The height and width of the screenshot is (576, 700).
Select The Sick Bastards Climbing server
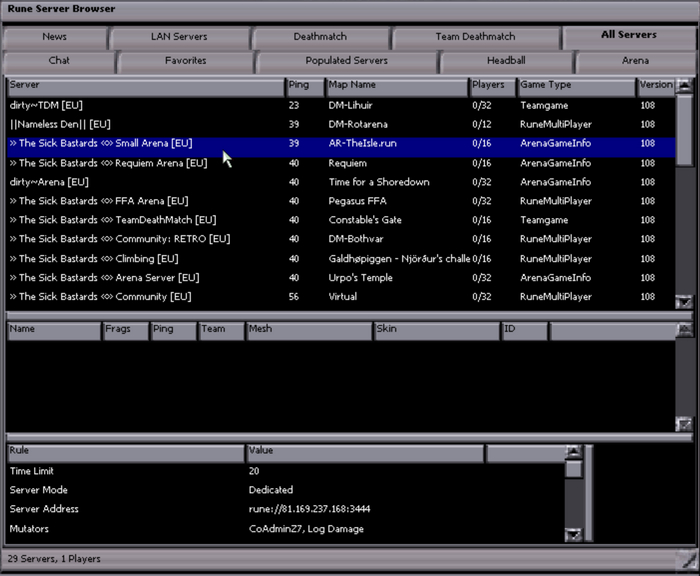click(x=341, y=259)
